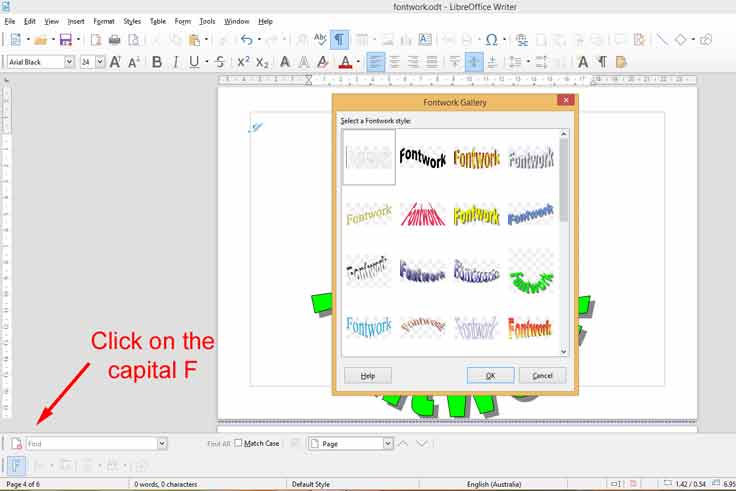
Task: Expand the Find history dropdown
Action: (x=162, y=444)
